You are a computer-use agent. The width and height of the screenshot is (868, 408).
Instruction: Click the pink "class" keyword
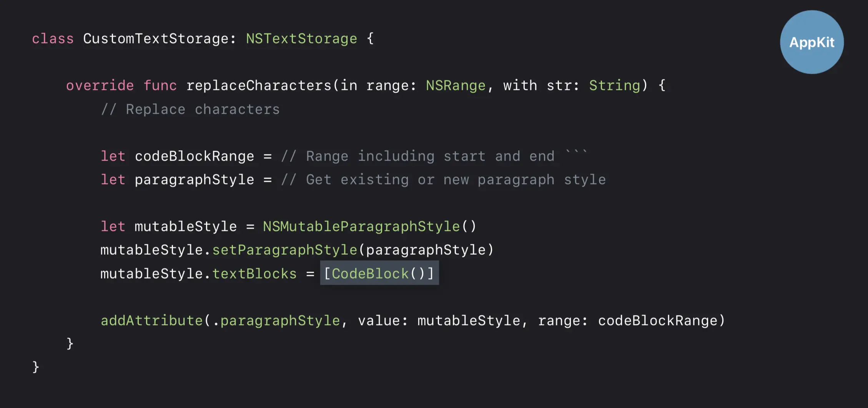coord(53,39)
